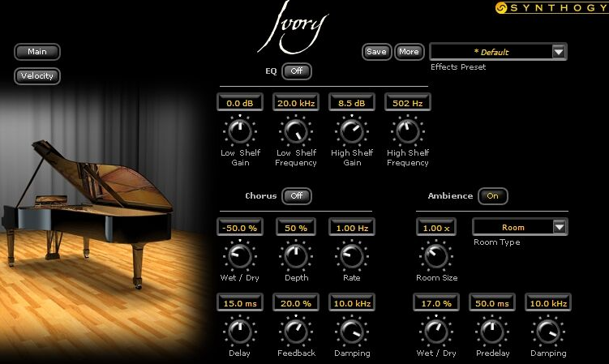Click the 50 % Depth value

click(x=296, y=228)
